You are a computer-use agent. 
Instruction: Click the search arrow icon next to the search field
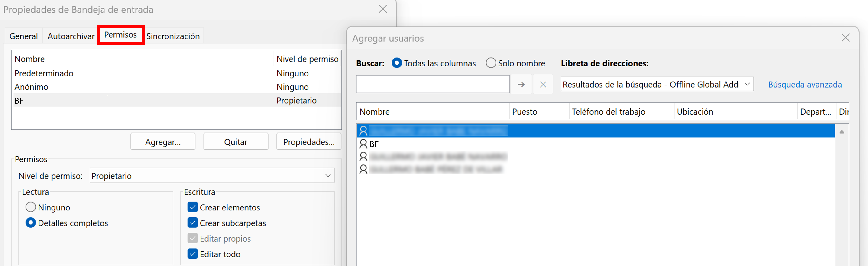tap(521, 84)
